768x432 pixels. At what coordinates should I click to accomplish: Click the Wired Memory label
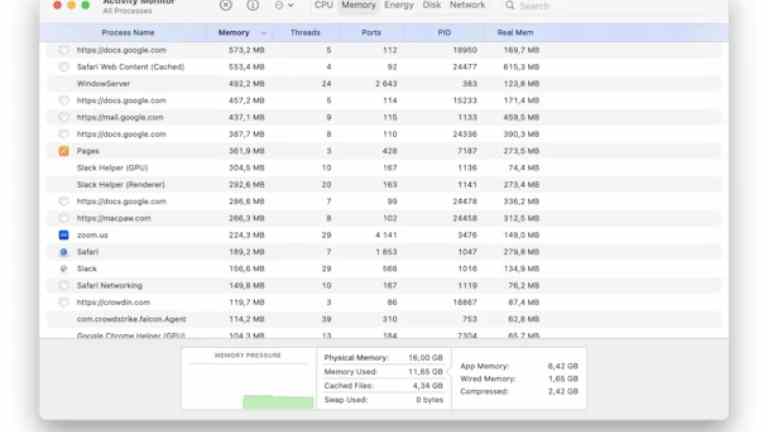(488, 379)
